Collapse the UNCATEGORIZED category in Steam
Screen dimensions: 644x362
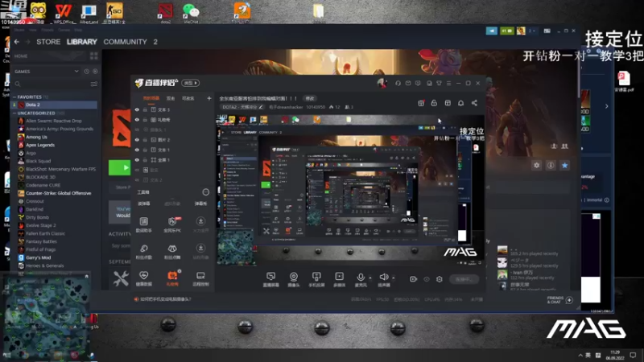14,113
